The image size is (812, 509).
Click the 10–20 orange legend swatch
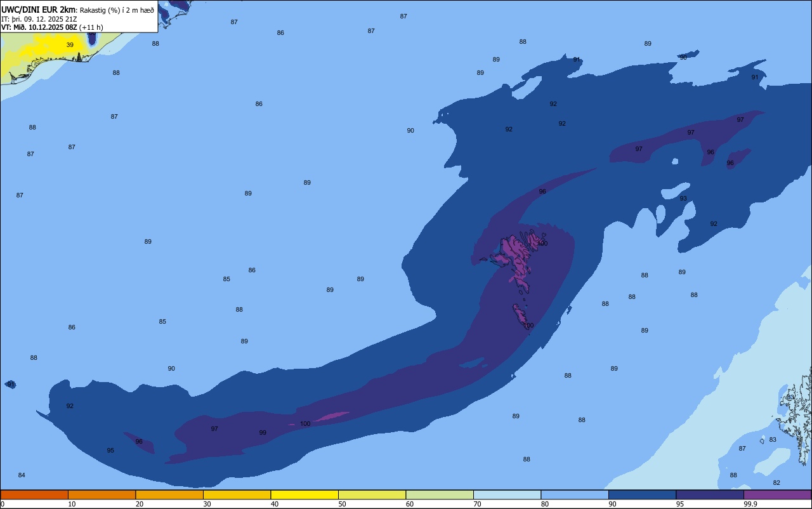(x=101, y=494)
